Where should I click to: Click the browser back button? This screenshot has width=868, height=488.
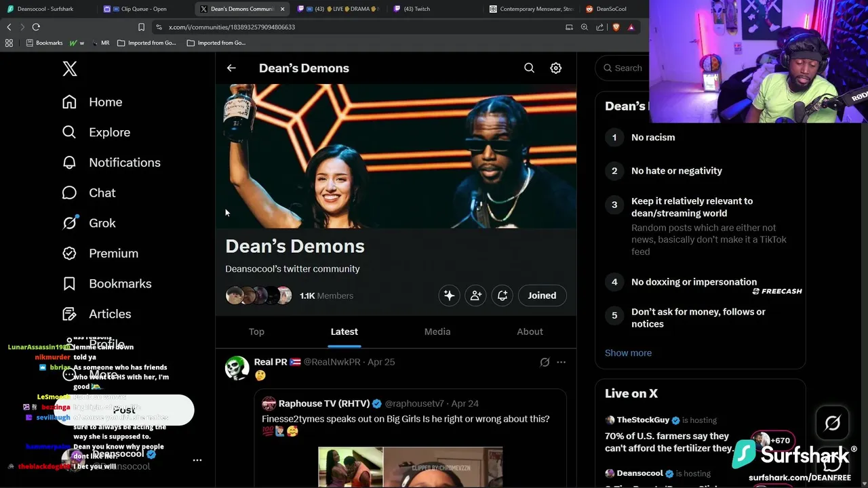coord(9,27)
